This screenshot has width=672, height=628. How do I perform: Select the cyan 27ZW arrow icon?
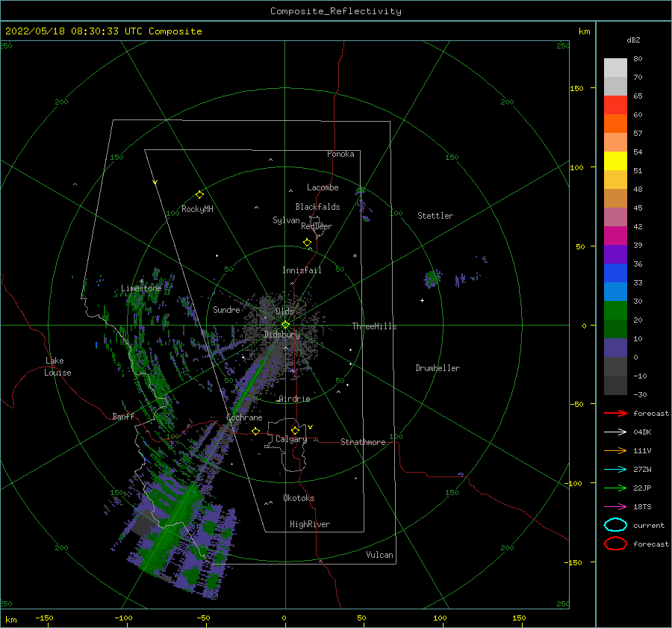coord(615,470)
